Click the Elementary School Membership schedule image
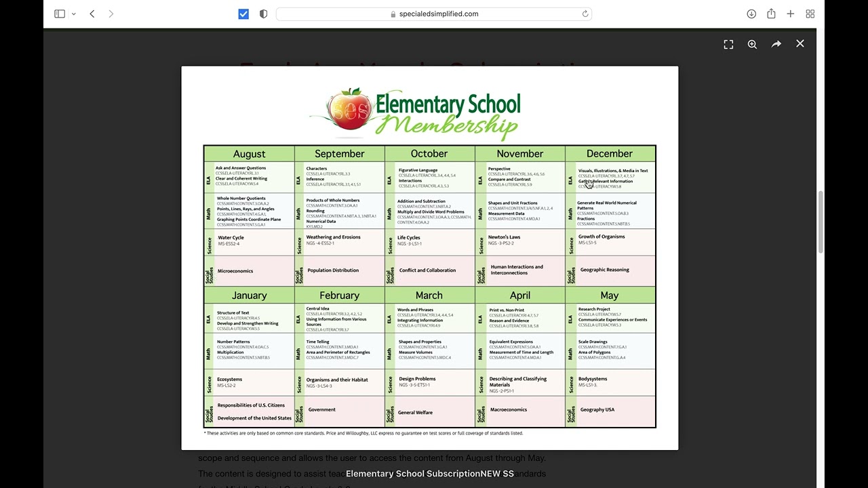 (430, 258)
